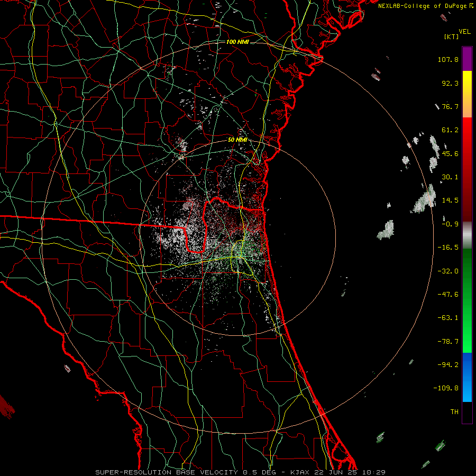Image resolution: width=476 pixels, height=476 pixels.
Task: Click the 100 NMI range ring label
Action: (237, 42)
